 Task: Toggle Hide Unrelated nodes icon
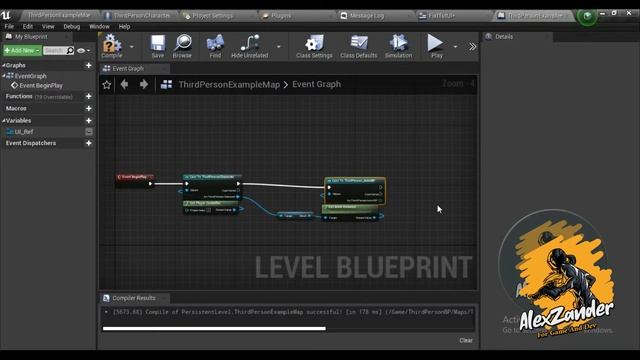(x=250, y=46)
